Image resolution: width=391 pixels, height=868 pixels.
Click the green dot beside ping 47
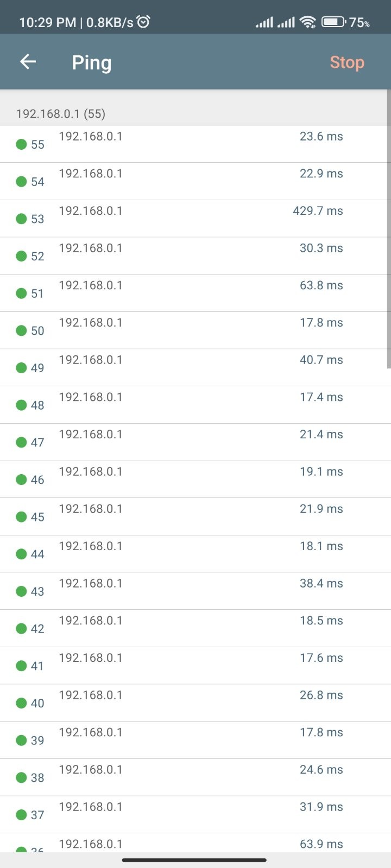[22, 442]
